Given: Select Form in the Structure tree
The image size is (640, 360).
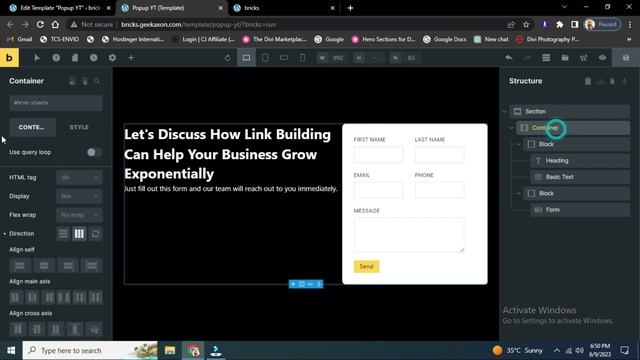Looking at the screenshot, I should tap(580, 210).
